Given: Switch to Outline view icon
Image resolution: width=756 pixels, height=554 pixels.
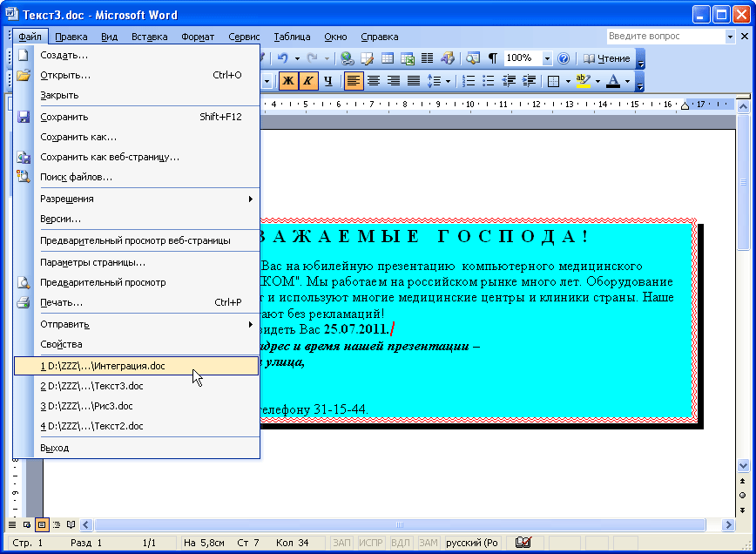Looking at the screenshot, I should coord(57,524).
